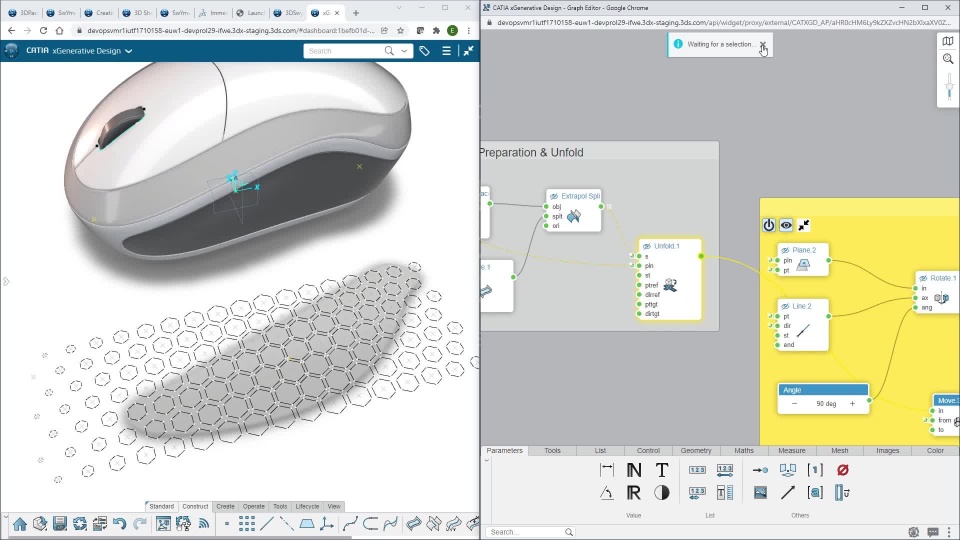Insert an Integer N parameter node
This screenshot has width=960, height=540.
tap(634, 470)
